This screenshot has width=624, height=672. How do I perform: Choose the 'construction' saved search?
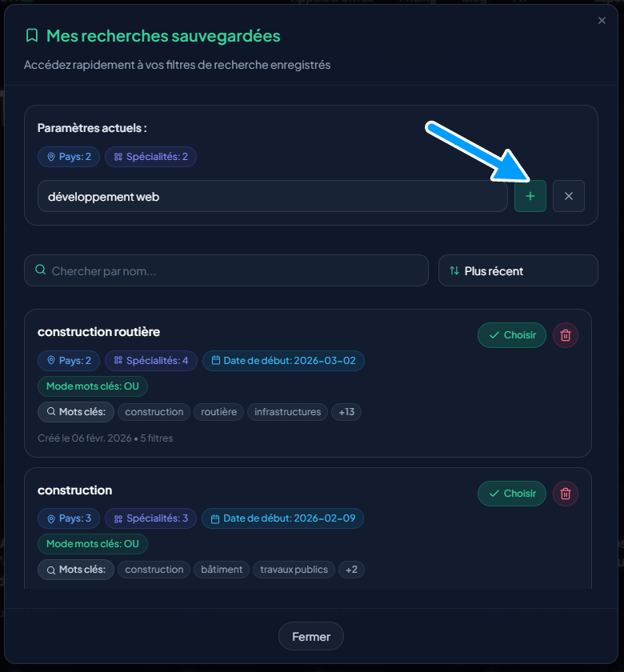(x=512, y=494)
